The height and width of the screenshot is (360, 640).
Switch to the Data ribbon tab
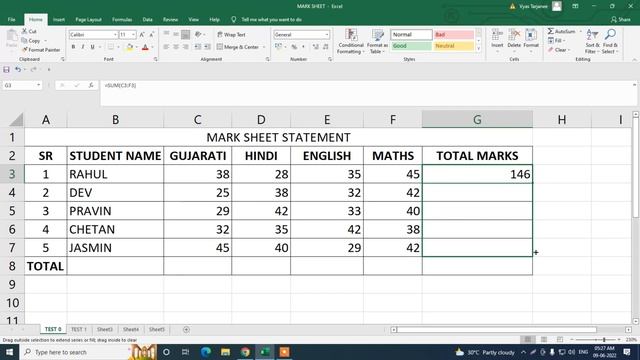(x=147, y=20)
